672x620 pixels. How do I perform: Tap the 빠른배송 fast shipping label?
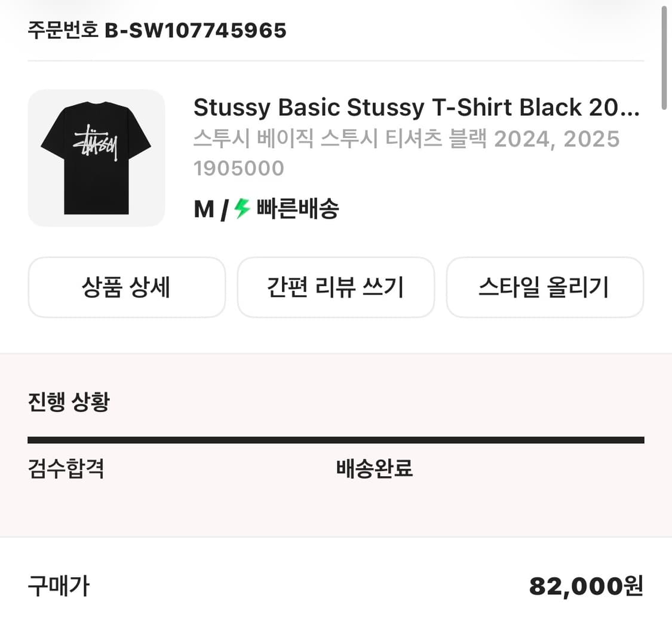[x=297, y=209]
